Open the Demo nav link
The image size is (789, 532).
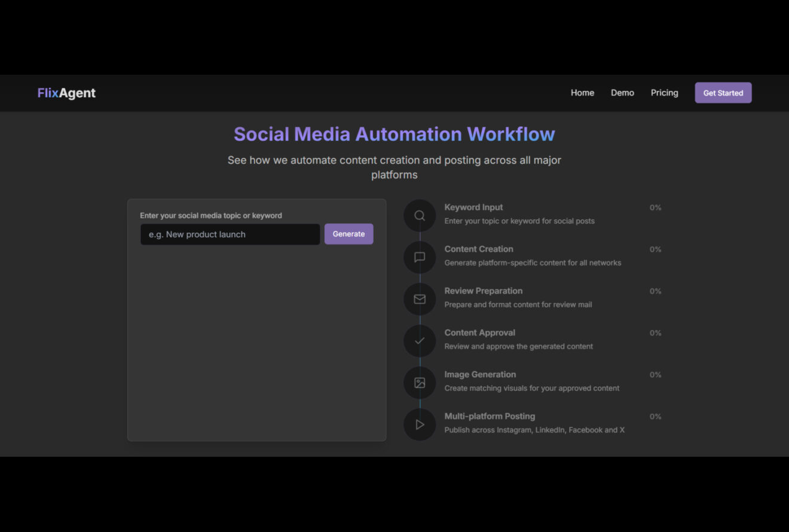(622, 93)
